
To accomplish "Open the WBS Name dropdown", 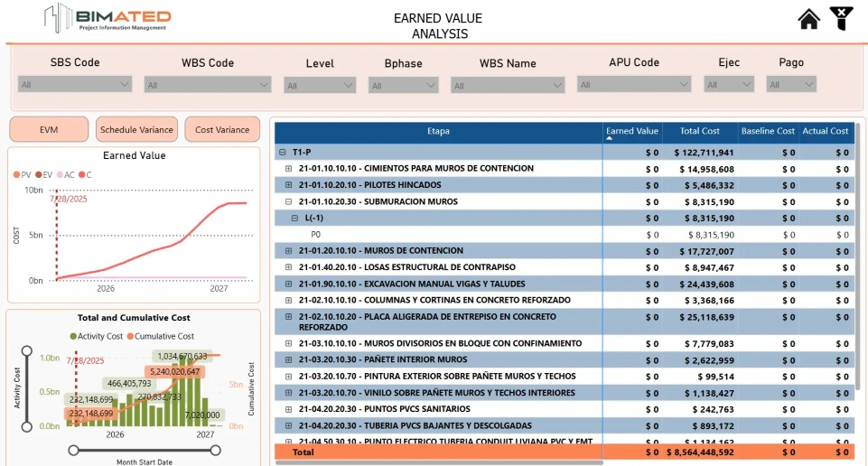I will (508, 86).
